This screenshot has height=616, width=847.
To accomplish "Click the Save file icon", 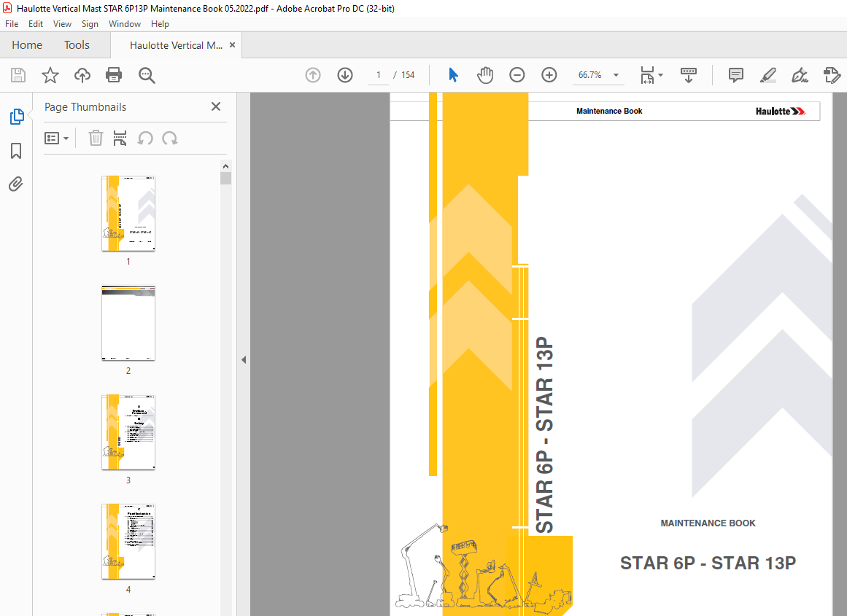I will click(x=18, y=75).
